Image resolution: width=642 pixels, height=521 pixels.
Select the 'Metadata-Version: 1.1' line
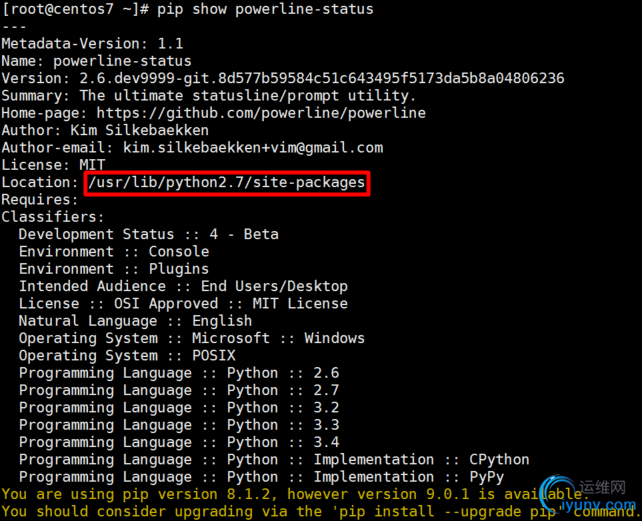click(x=93, y=43)
